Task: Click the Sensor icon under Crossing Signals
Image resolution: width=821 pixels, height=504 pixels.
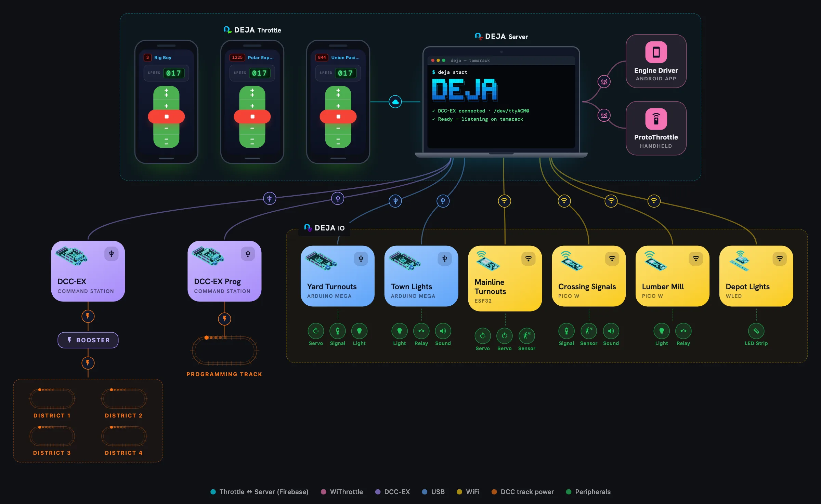Action: [588, 331]
